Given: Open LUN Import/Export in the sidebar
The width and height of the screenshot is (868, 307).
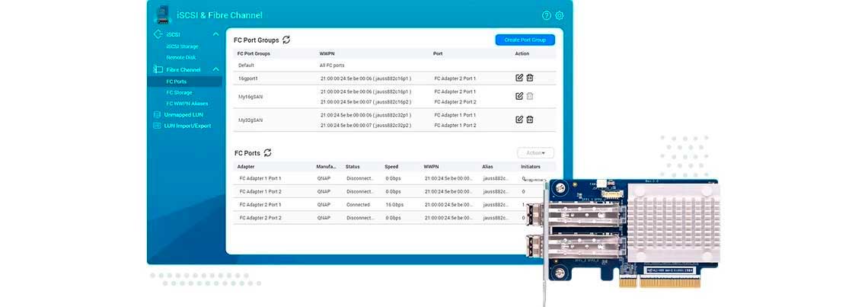Looking at the screenshot, I should [x=187, y=126].
